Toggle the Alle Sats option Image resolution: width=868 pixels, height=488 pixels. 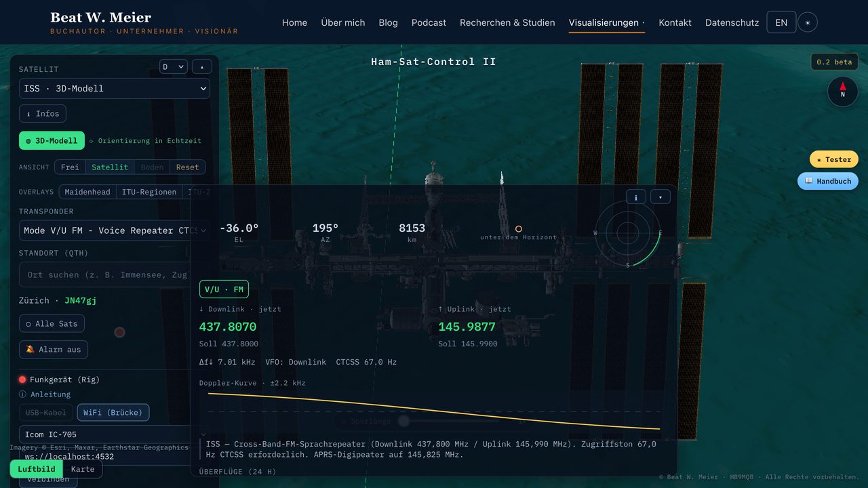[x=52, y=324]
